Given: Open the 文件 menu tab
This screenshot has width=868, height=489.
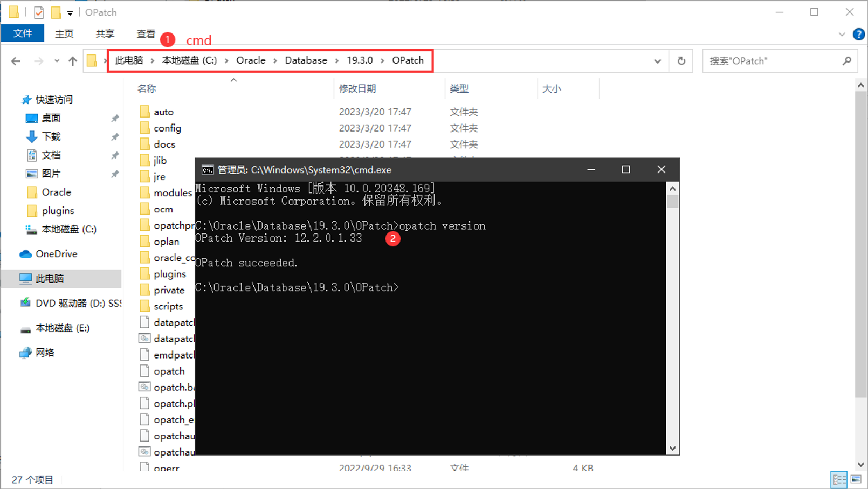Looking at the screenshot, I should point(23,33).
